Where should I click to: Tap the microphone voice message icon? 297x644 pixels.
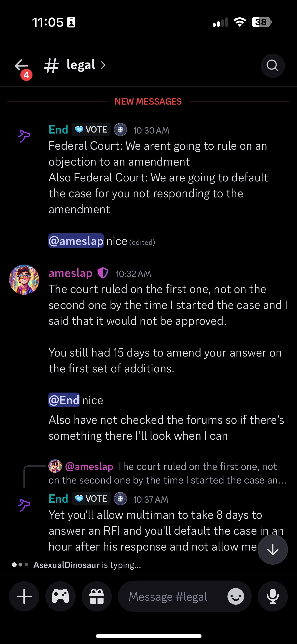point(273,596)
